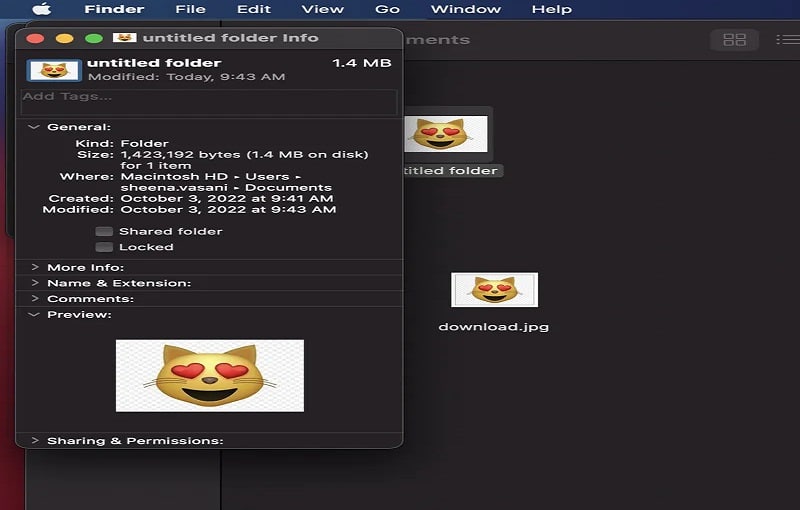Open the File menu
This screenshot has height=510, width=800.
[x=190, y=10]
